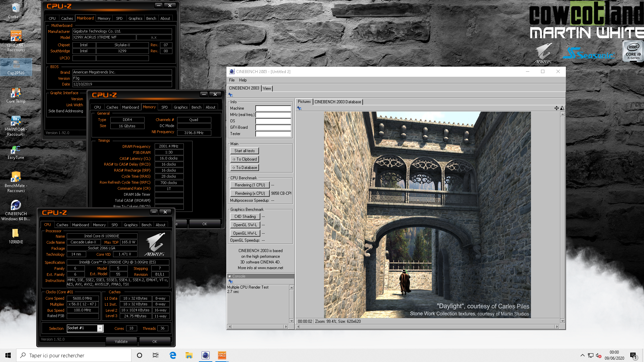
Task: Click the Windows search box in taskbar
Action: [x=74, y=355]
